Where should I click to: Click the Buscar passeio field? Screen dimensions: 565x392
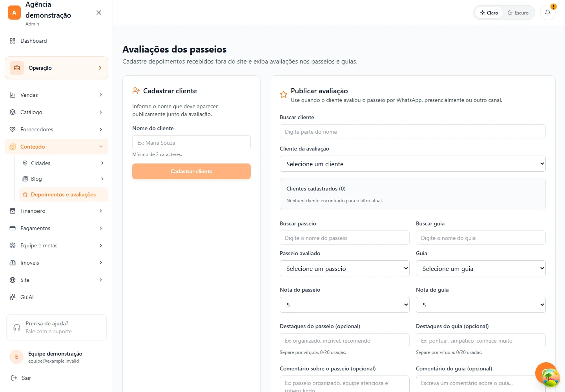[344, 238]
